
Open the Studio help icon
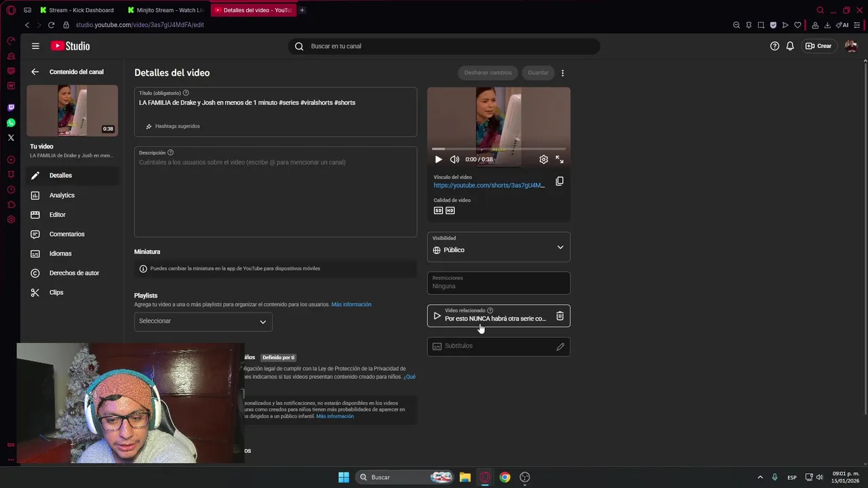[x=774, y=46]
